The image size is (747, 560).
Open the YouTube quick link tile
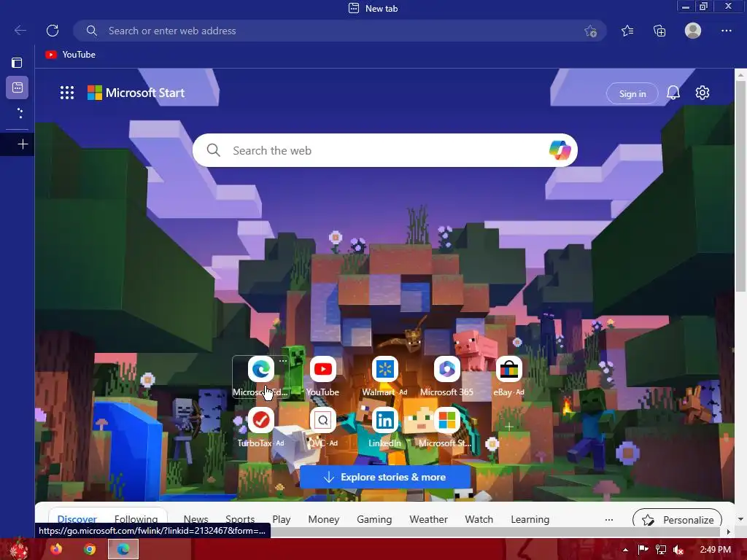click(x=322, y=377)
